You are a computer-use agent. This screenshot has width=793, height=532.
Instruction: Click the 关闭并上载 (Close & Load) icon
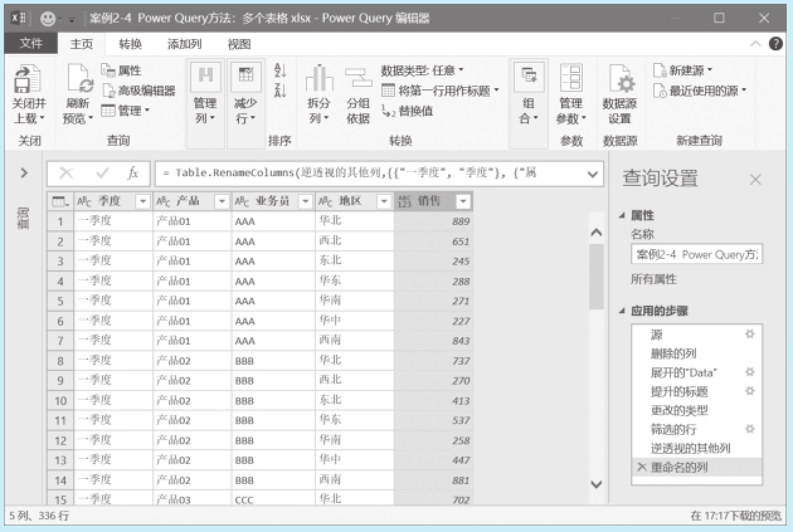coord(28,79)
